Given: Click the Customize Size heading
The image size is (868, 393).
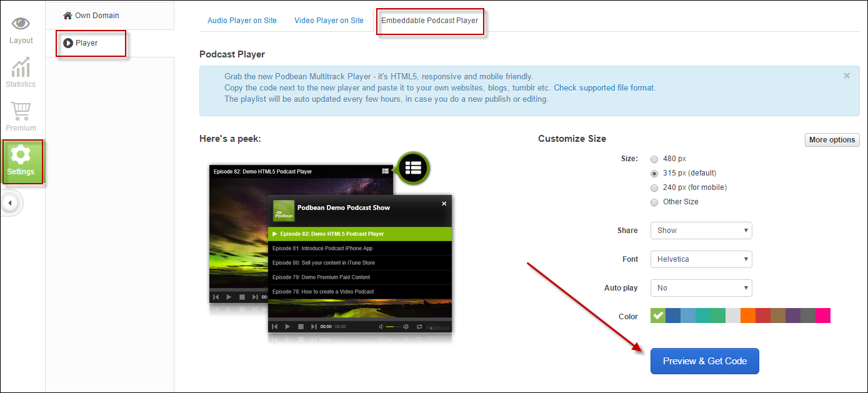Looking at the screenshot, I should coord(572,139).
